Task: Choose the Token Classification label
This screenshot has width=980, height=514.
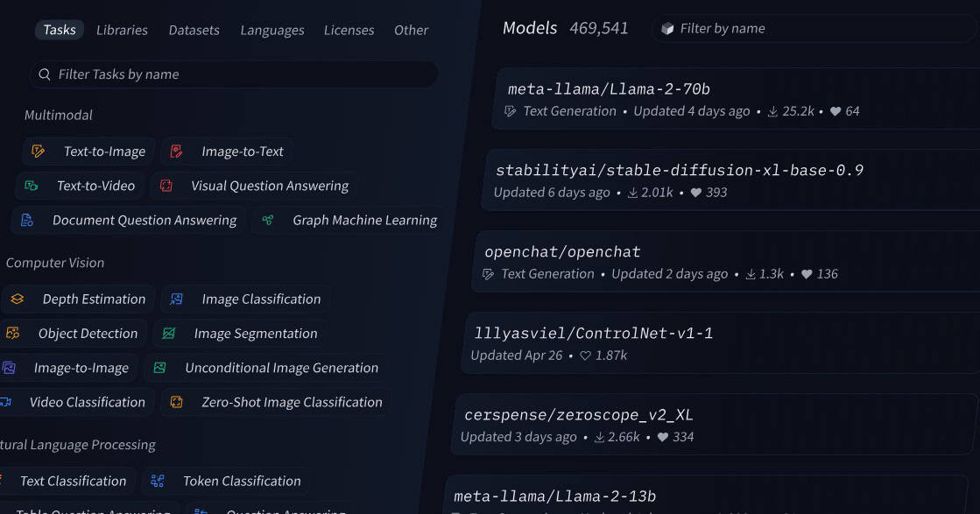Action: click(242, 481)
